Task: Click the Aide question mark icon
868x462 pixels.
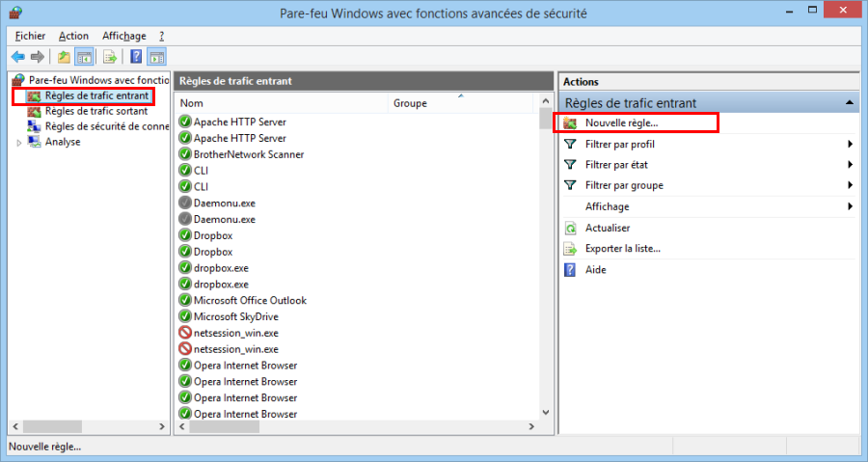Action: pos(570,269)
